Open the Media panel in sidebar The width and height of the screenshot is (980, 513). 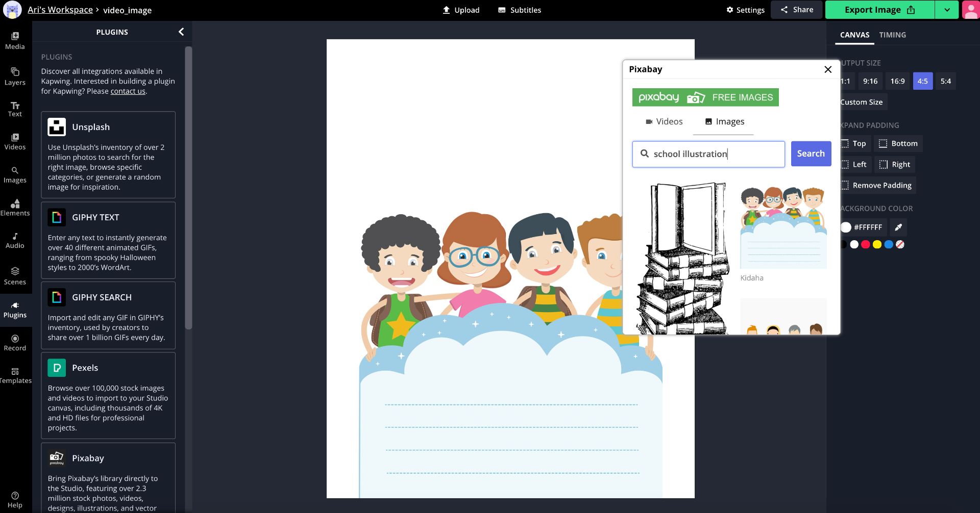(x=15, y=40)
